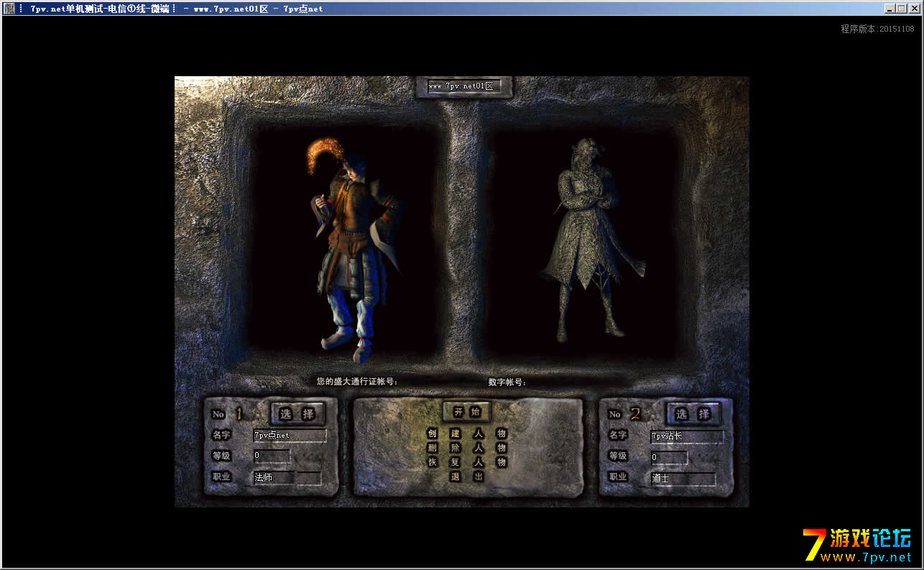
Task: Click the level field of character 1
Action: (x=272, y=456)
